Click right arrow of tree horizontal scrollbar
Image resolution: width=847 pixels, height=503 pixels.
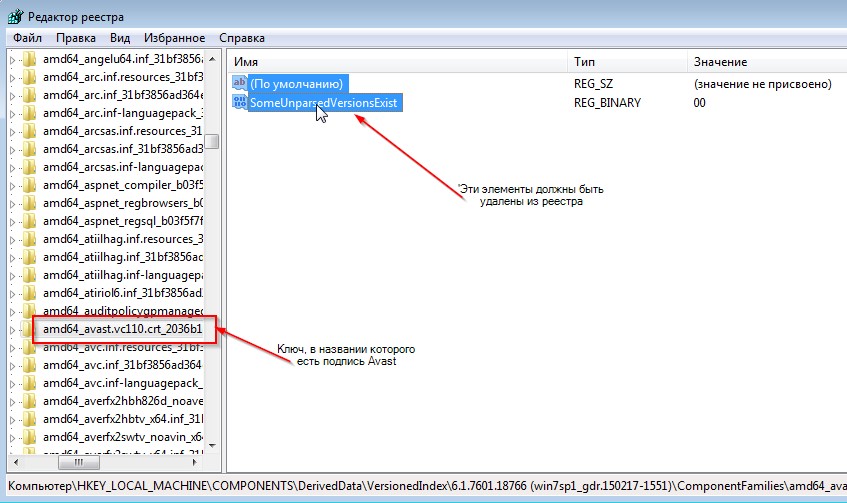click(195, 463)
